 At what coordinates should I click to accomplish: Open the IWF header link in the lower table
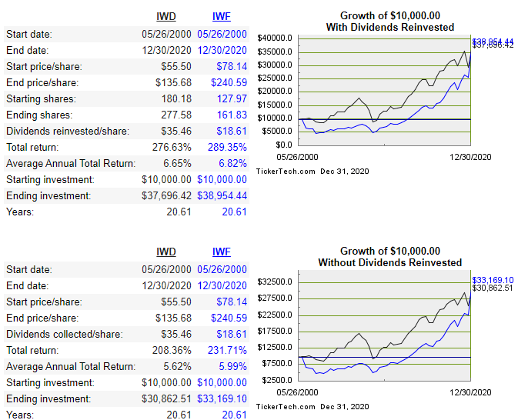coord(221,252)
